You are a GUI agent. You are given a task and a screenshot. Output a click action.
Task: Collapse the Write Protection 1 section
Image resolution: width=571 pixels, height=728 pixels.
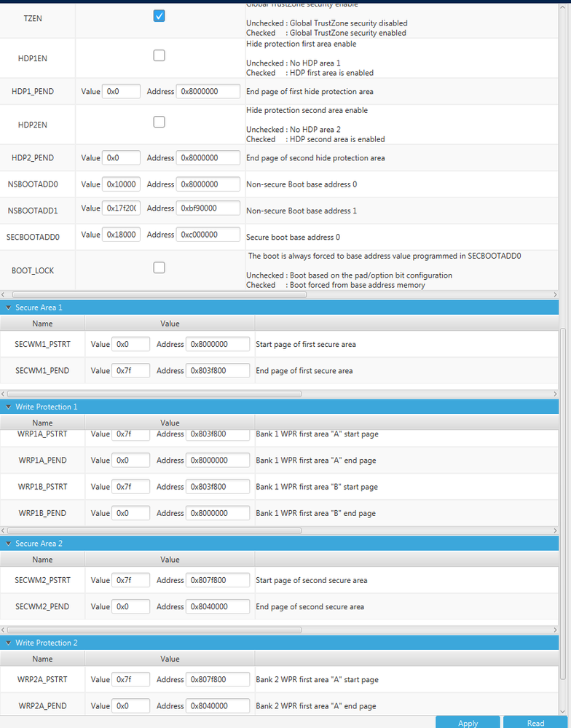tap(8, 407)
